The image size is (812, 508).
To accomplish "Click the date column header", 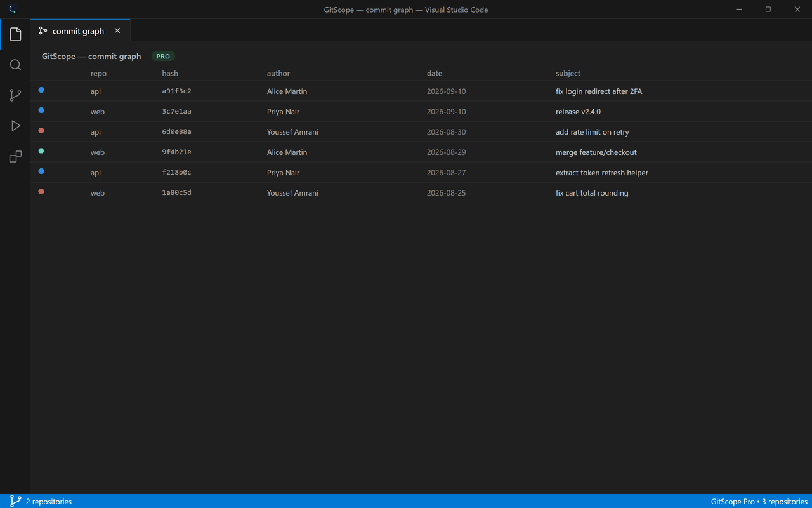I will click(x=435, y=74).
